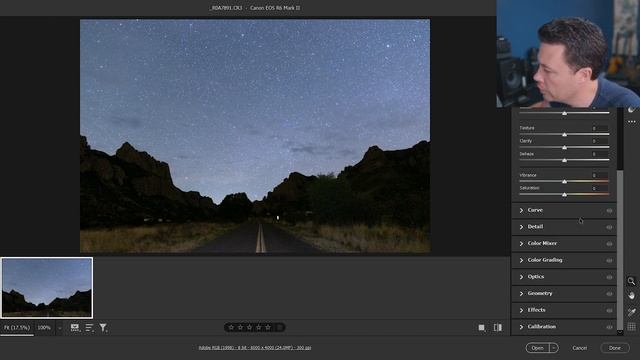This screenshot has width=640, height=360.
Task: Toggle Color Mixer panel visibility eye
Action: pos(609,244)
